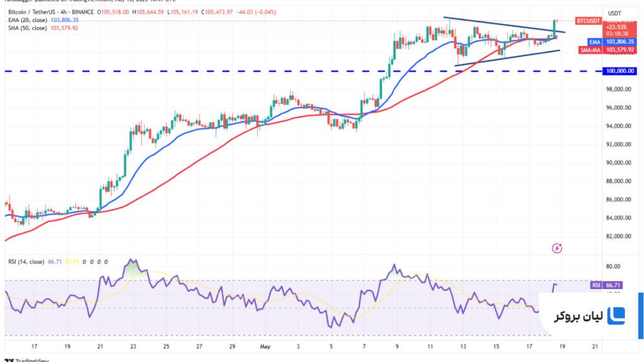Click the 92,000.00 price axis label

point(619,145)
